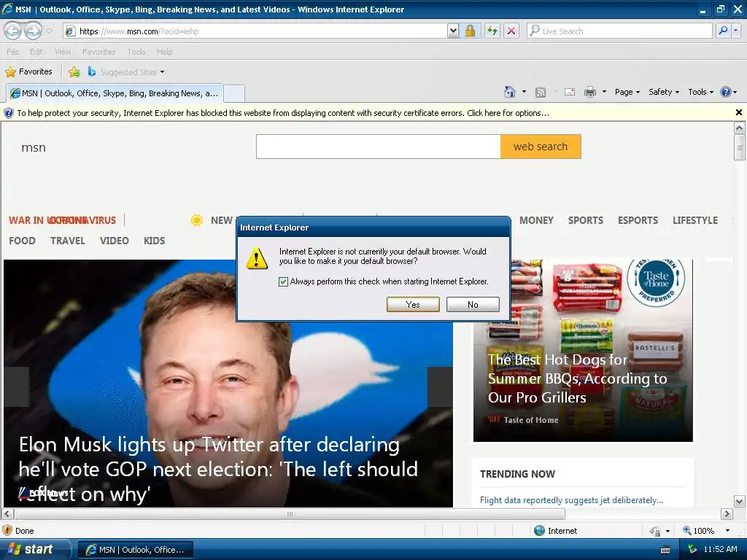This screenshot has height=560, width=747.
Task: Open the Help menu
Action: point(165,52)
